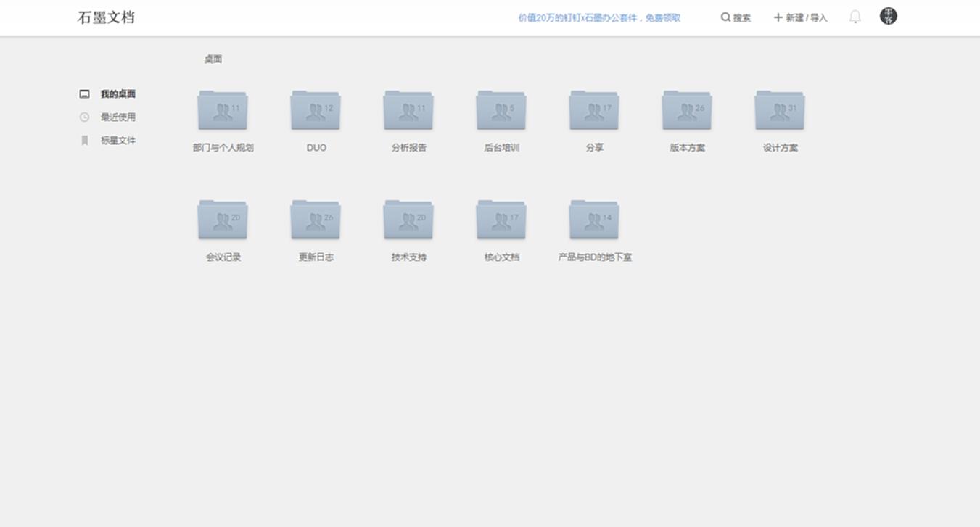Open the 核心文档 folder icon

[x=501, y=220]
